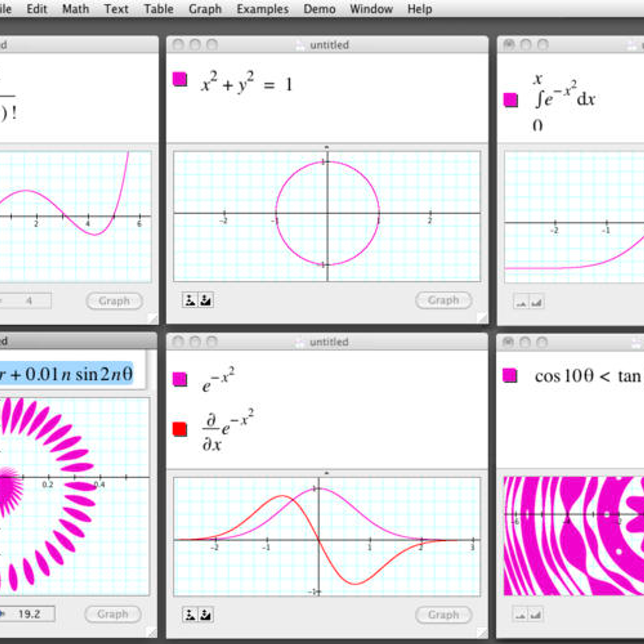
Task: Click magenta swatch beside cos 10θ inequality
Action: (510, 375)
